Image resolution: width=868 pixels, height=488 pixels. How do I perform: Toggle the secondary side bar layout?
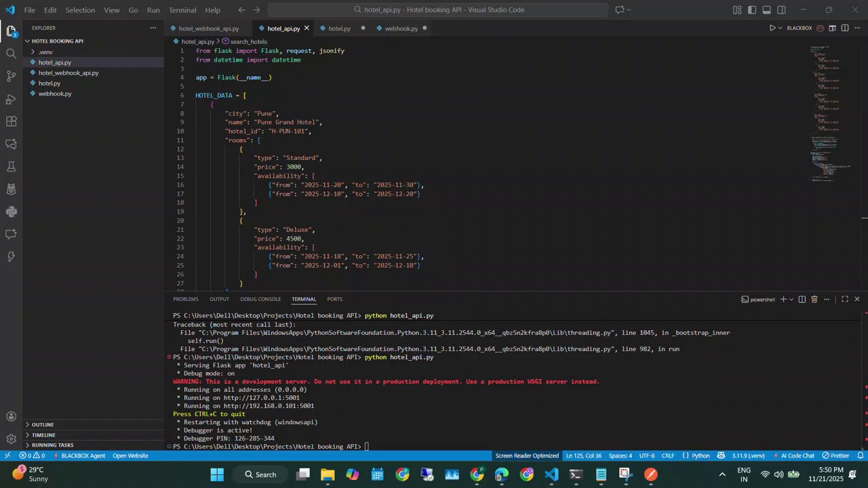(x=781, y=10)
